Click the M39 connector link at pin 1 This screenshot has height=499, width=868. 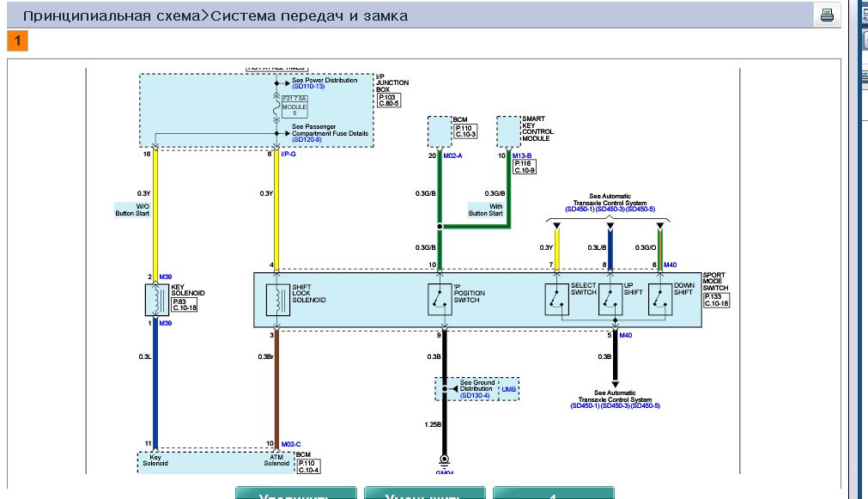tap(166, 324)
